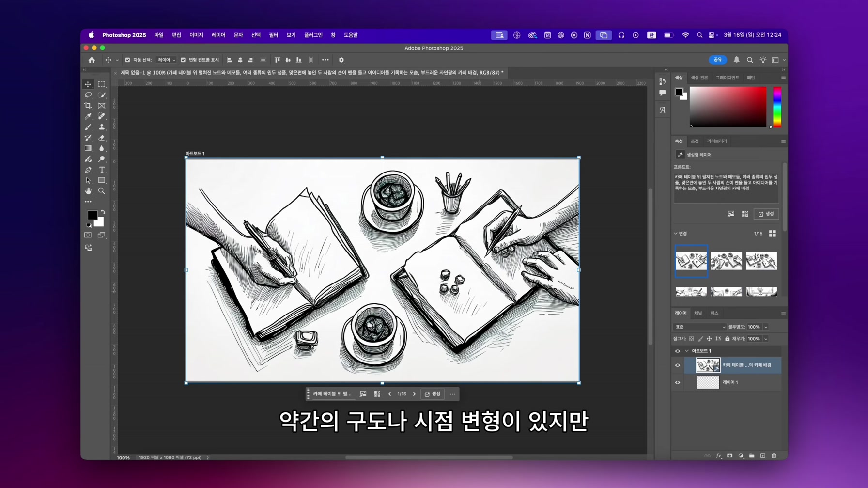Open the 이미지 menu
Viewport: 868px width, 488px height.
point(196,35)
